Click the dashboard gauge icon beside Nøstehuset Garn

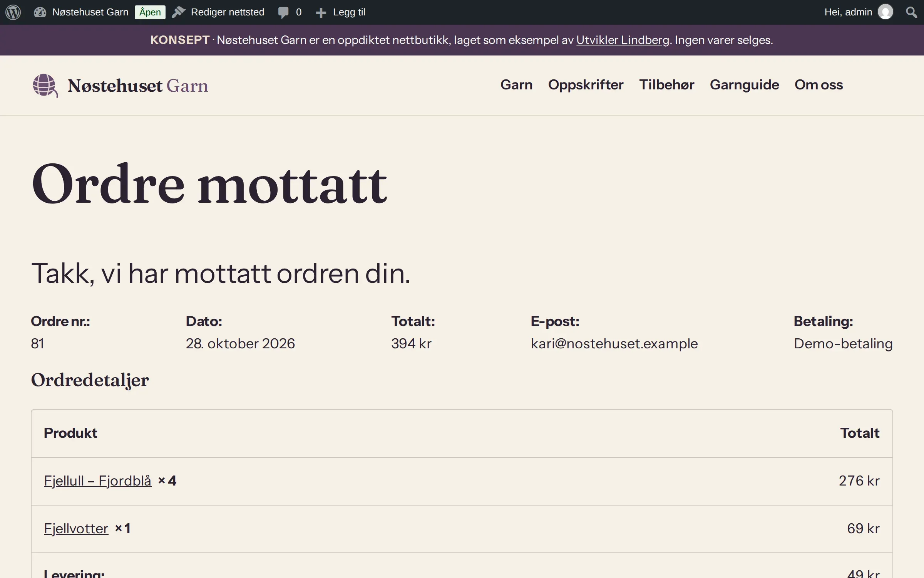pos(40,12)
